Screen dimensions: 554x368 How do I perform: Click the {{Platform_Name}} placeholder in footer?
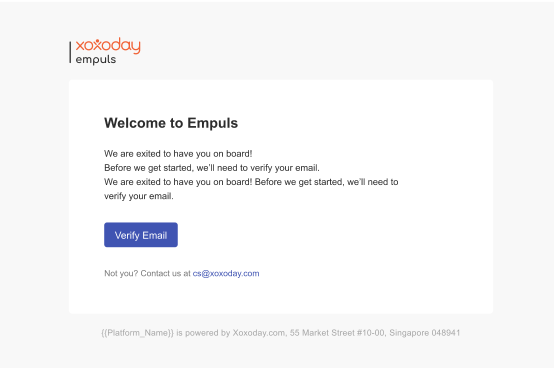[x=137, y=333]
